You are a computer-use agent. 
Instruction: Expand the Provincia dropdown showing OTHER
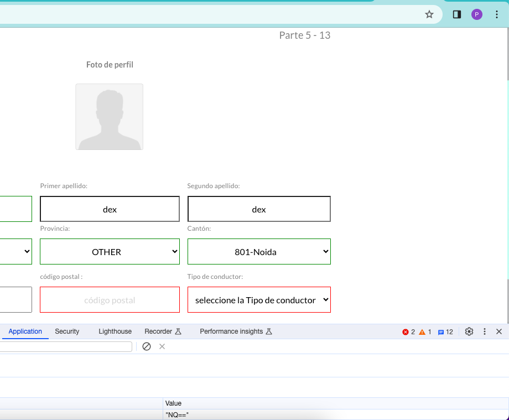110,252
